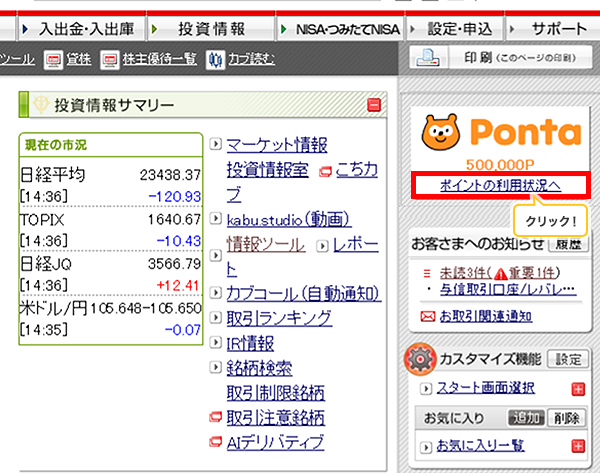Open the お取引関連通知 link
The height and width of the screenshot is (473, 600).
pos(486,316)
